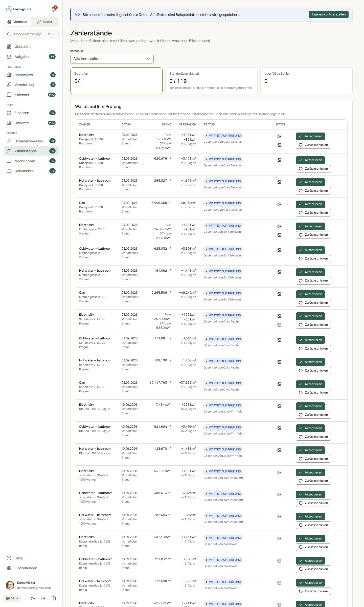Click the Demo Visitor avatar
Viewport: 364px width, 607px height.
tap(10, 585)
